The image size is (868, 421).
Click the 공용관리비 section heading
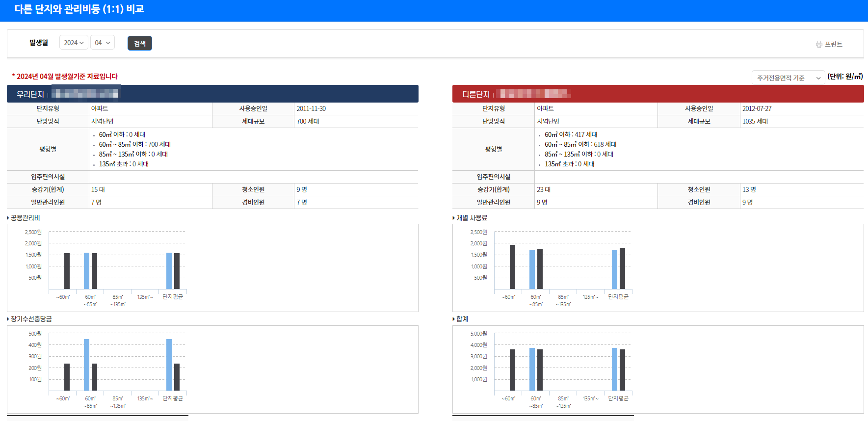(25, 217)
